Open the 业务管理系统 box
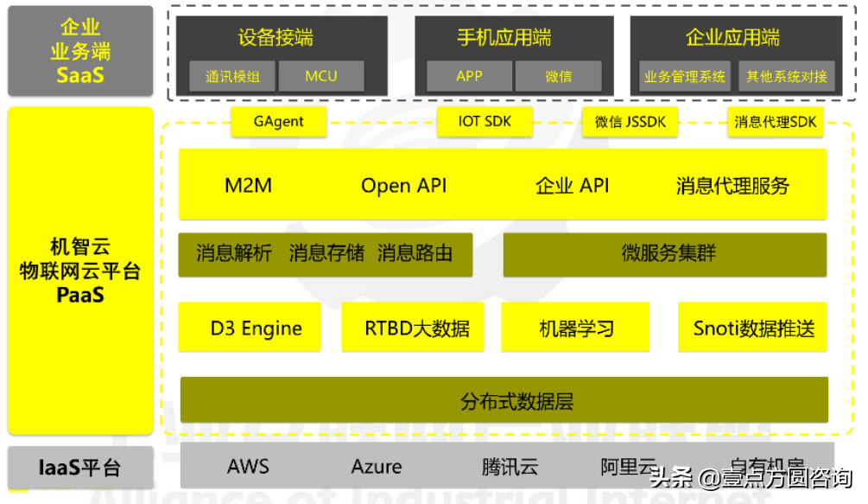This screenshot has width=868, height=504. pyautogui.click(x=684, y=76)
